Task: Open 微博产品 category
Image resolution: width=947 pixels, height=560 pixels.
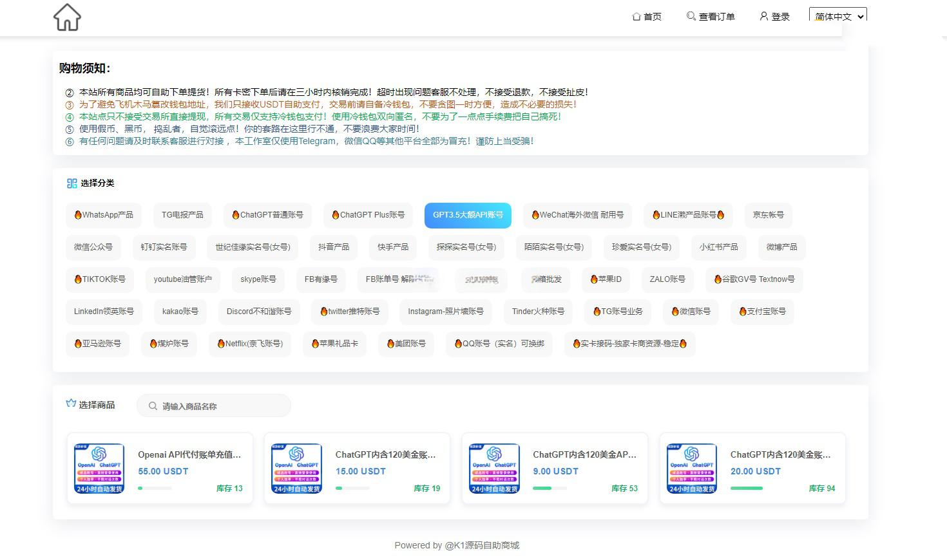Action: point(781,247)
